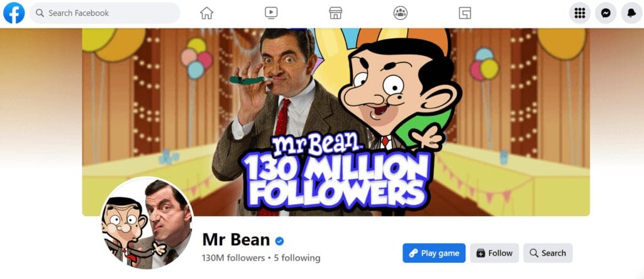Focus the Search Facebook field
The width and height of the screenshot is (644, 279).
105,13
